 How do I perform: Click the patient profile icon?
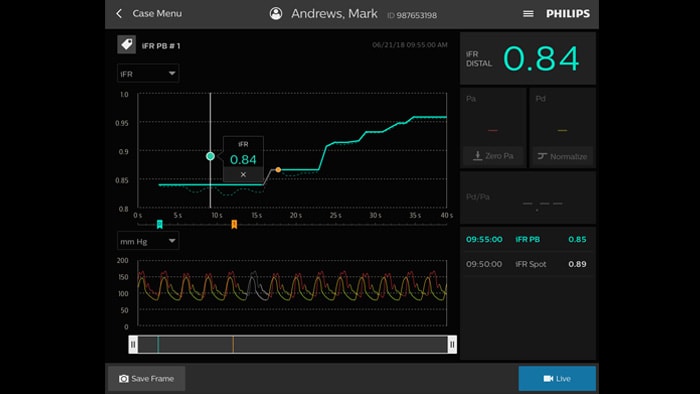[x=276, y=13]
